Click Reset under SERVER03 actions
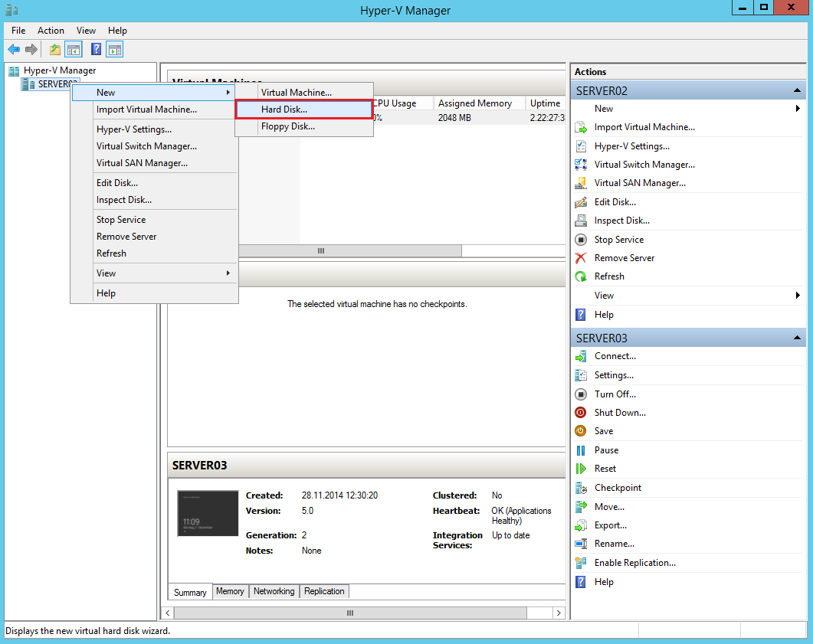The image size is (813, 644). coord(605,469)
